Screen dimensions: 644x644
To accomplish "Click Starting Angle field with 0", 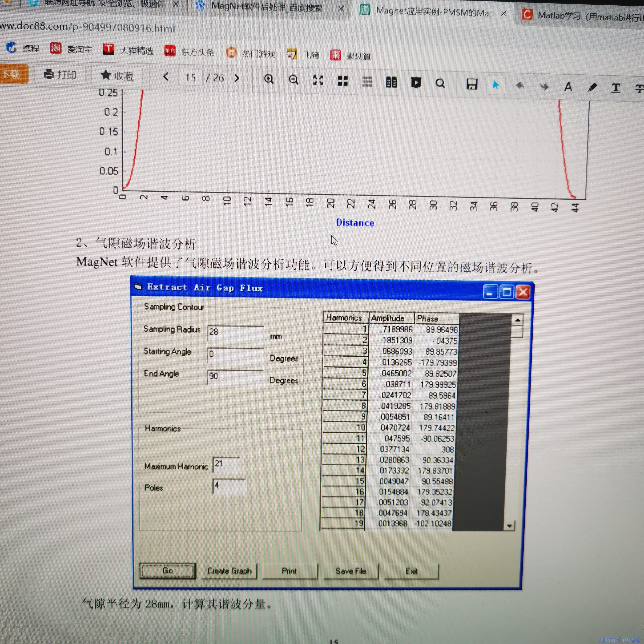I will coord(235,355).
